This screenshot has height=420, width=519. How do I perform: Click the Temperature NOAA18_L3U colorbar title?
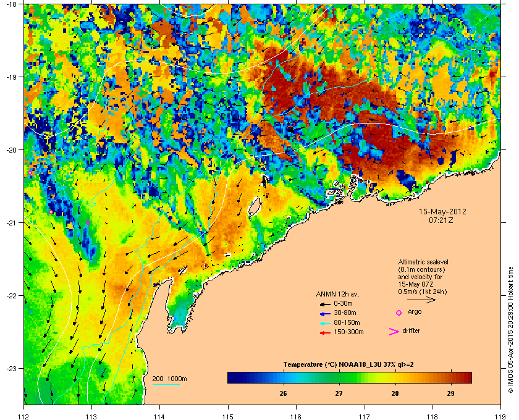[348, 365]
